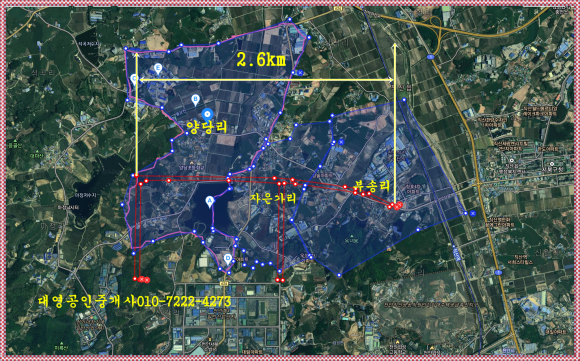Screen dimensions: 580x361
Task: Click the blue X marker at the far east boundary
Action: [473, 213]
